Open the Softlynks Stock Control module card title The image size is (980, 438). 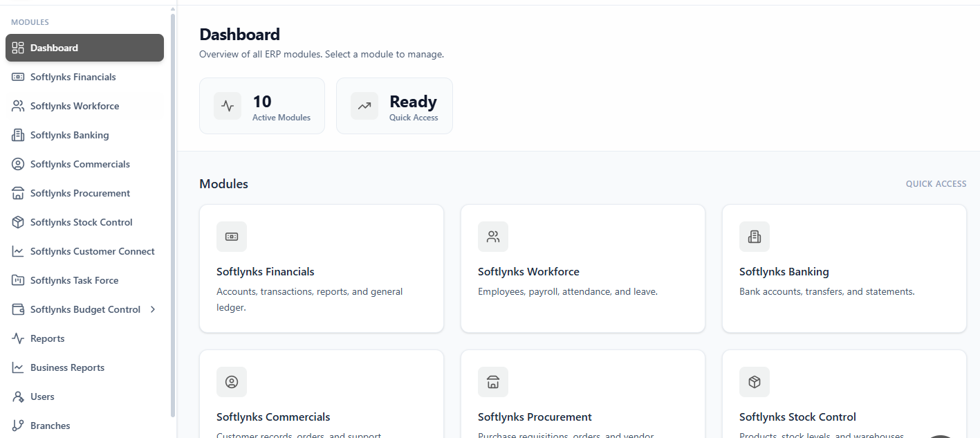(797, 417)
